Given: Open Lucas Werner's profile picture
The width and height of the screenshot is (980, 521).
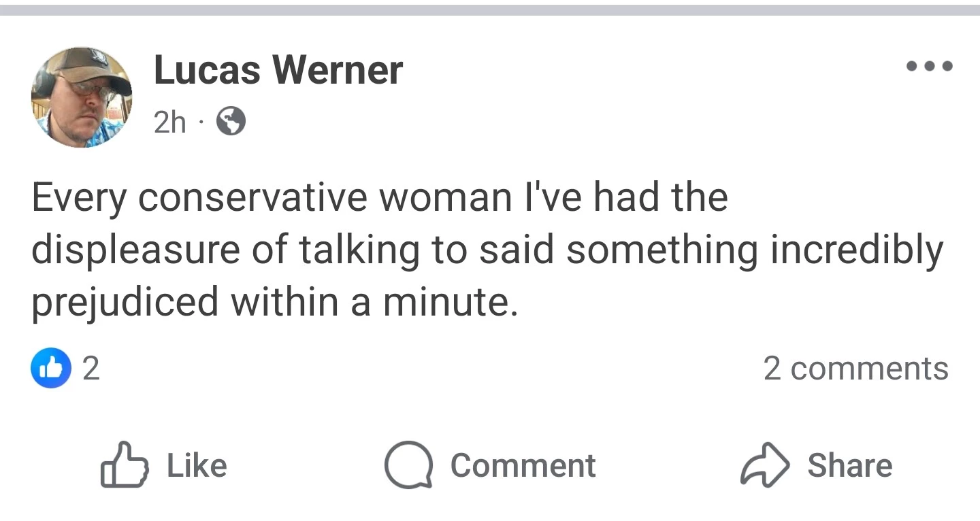Looking at the screenshot, I should point(82,97).
